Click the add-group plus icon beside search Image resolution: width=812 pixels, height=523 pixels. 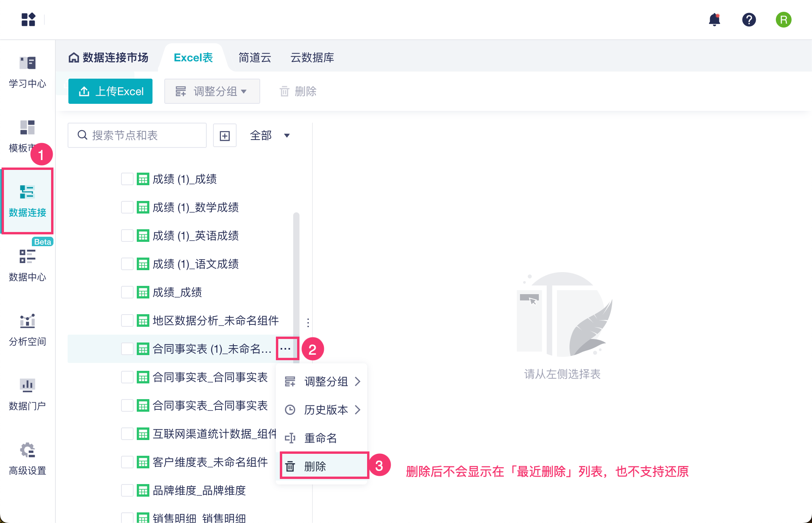[225, 136]
